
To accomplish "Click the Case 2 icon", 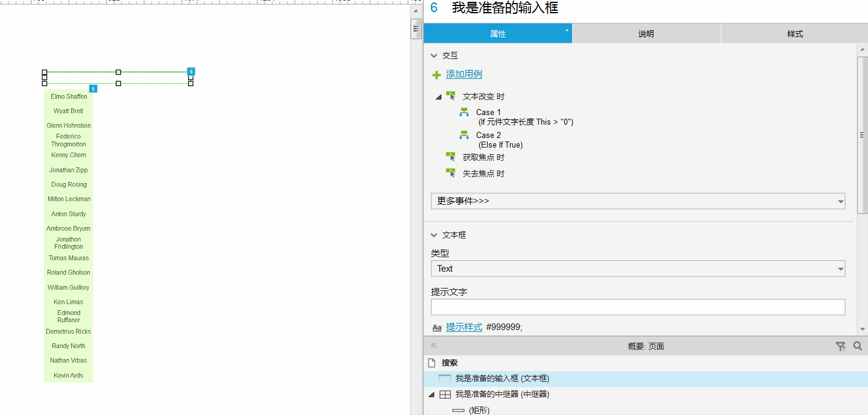I will [x=464, y=135].
